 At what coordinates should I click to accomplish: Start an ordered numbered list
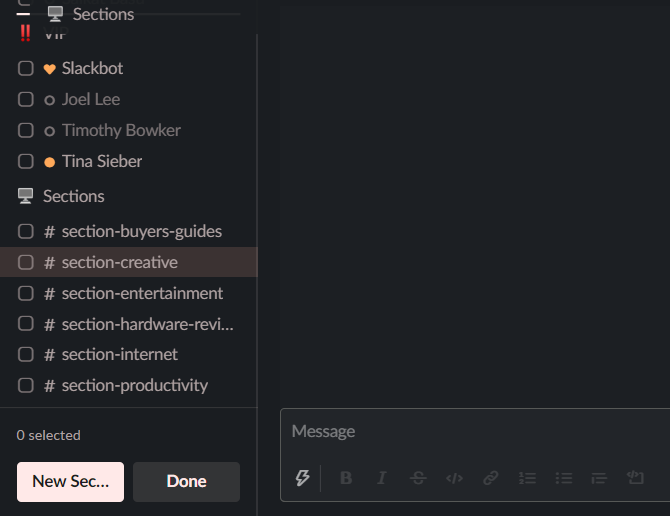[x=527, y=478]
